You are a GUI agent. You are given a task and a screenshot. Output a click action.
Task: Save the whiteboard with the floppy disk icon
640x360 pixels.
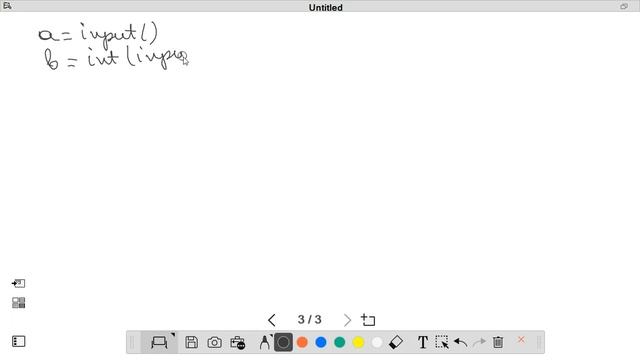click(191, 342)
